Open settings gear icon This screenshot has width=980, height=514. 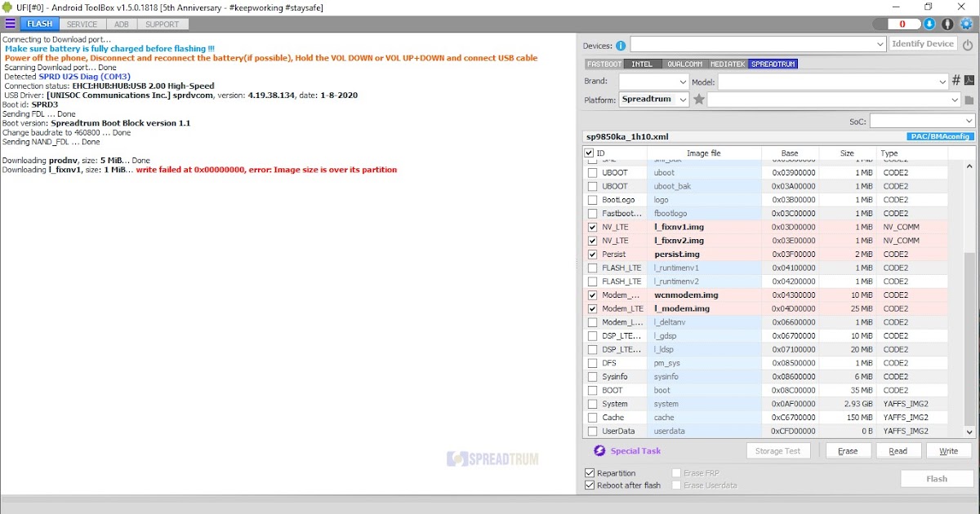[966, 24]
